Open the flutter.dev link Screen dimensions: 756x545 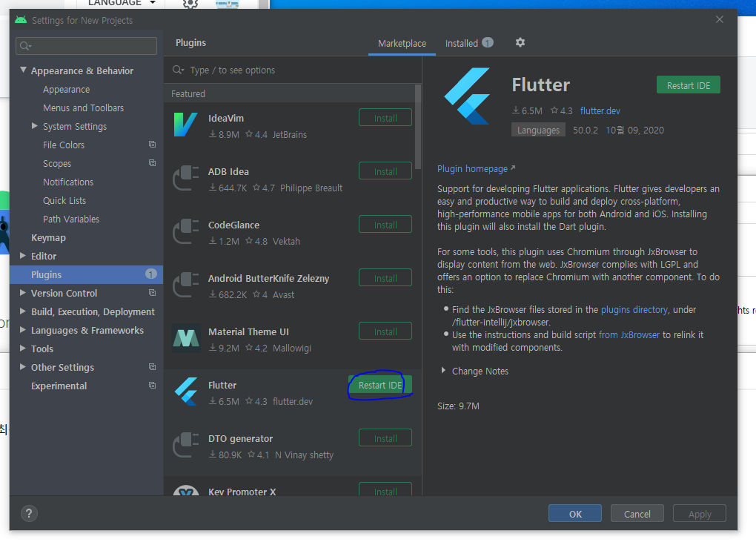click(x=600, y=111)
